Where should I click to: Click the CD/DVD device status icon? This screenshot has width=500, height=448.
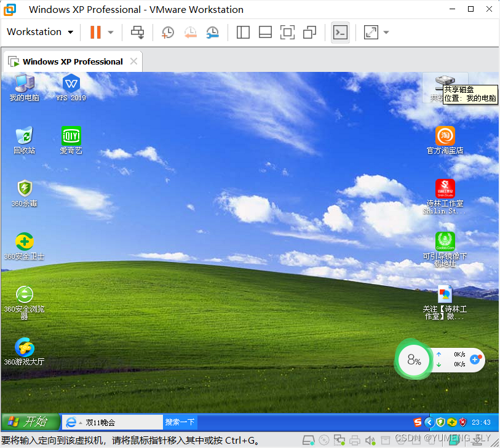tap(324, 441)
